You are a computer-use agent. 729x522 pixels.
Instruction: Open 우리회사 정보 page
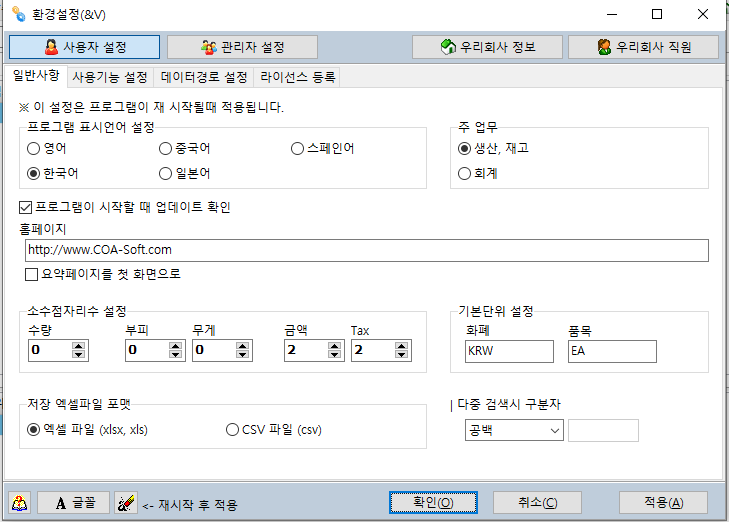[487, 47]
